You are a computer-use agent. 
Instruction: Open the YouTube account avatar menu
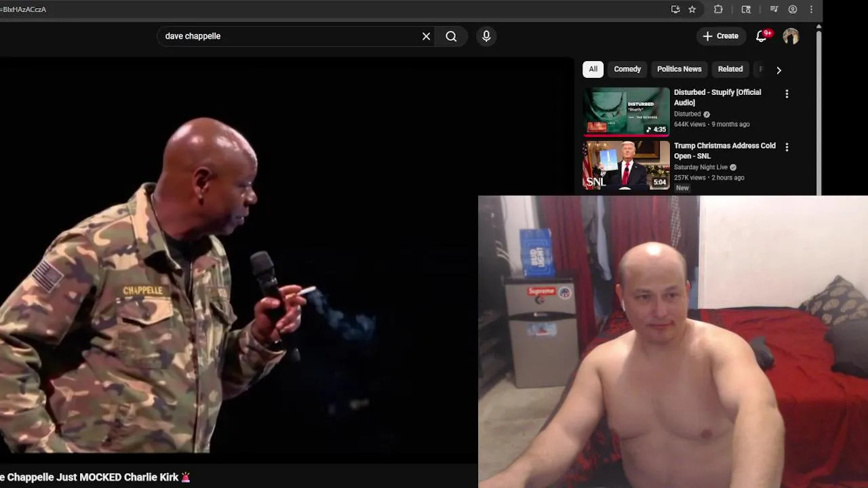[x=791, y=36]
